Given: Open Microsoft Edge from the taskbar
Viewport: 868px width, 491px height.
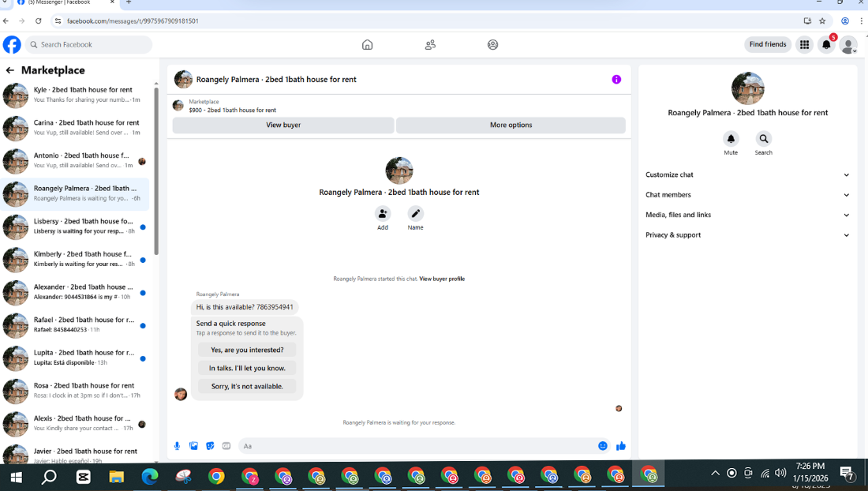Looking at the screenshot, I should [149, 477].
